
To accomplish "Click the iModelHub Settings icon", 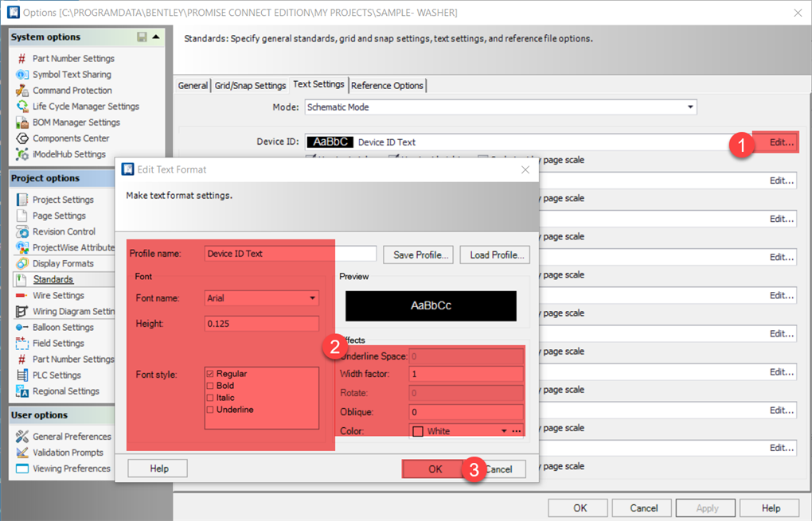I will click(x=21, y=154).
